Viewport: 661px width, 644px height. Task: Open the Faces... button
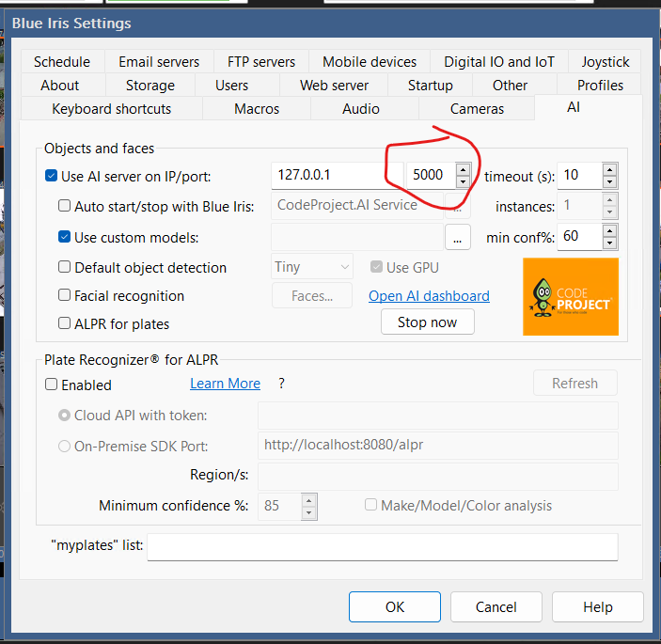tap(312, 296)
